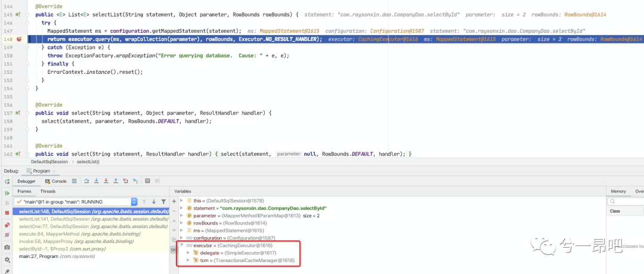Viewport: 644px width, 274px height.
Task: Step out of current method
Action: 116,181
